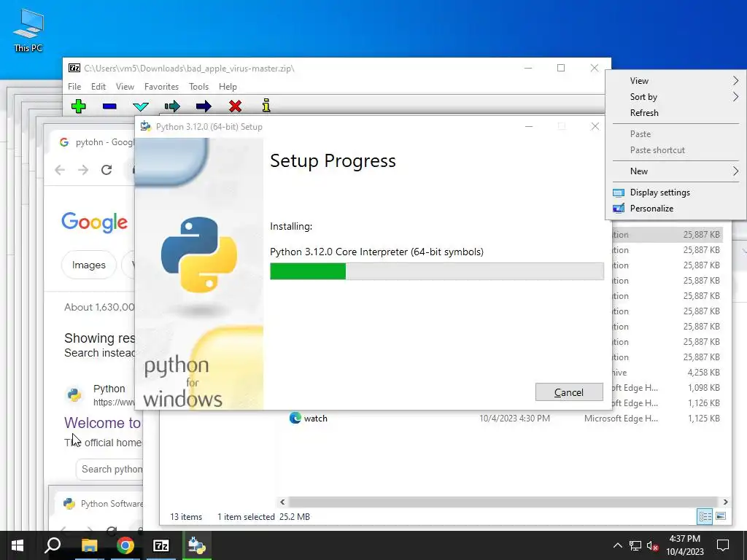Click the Python installer taskbar icon
This screenshot has width=747, height=560.
coord(197,545)
